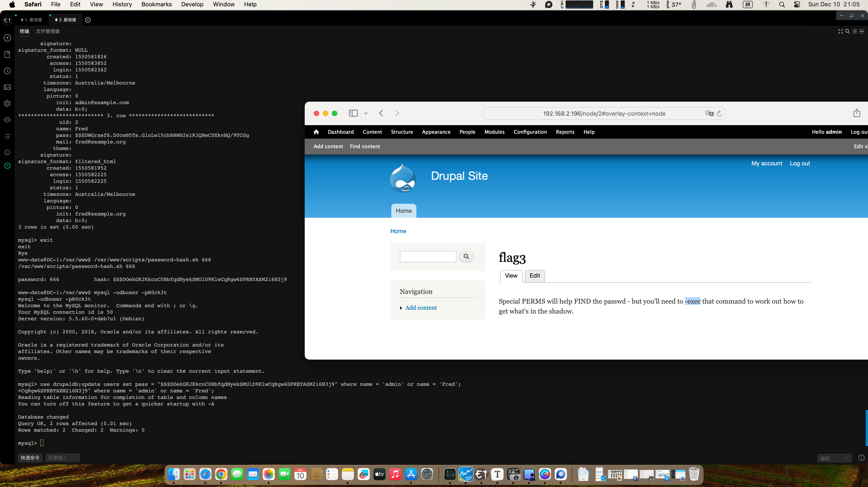Image resolution: width=868 pixels, height=487 pixels.
Task: Click the Safari reload page icon
Action: click(719, 113)
